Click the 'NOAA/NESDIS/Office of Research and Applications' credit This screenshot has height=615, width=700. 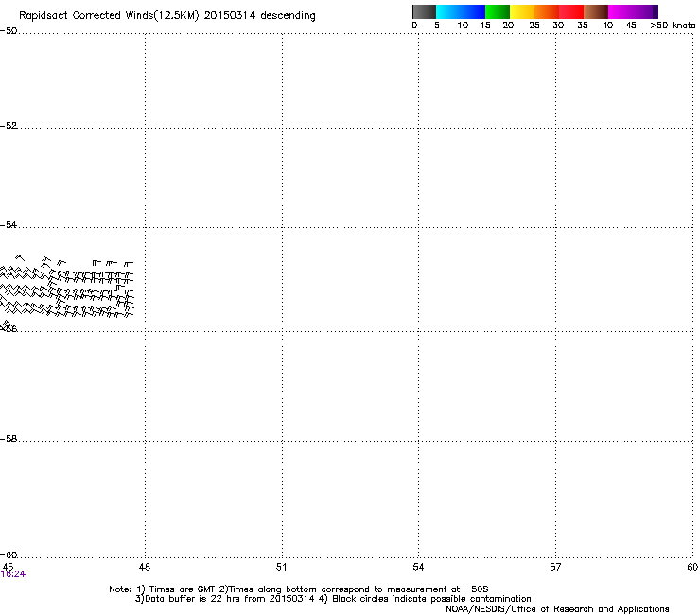click(x=557, y=609)
